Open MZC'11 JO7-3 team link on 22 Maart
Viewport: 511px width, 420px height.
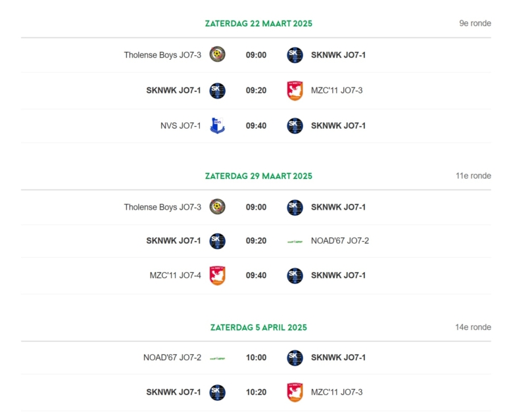[337, 90]
